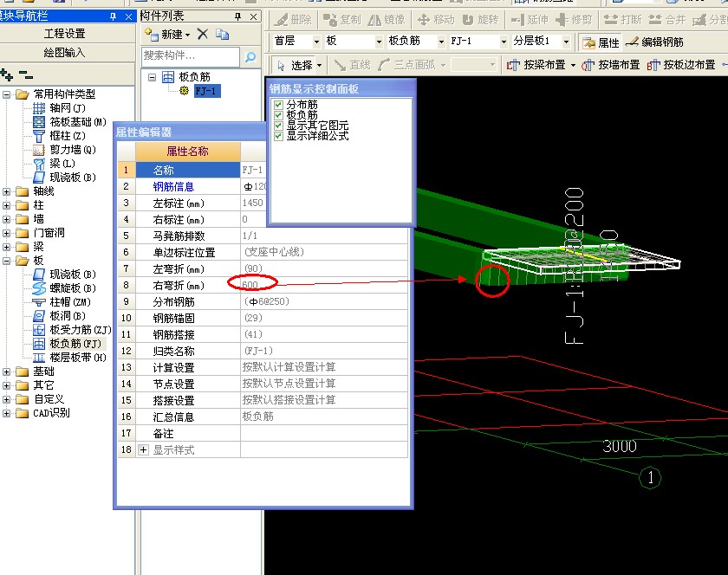Click 按墙布置 layout by wall tool
Image resolution: width=728 pixels, height=575 pixels.
[x=610, y=65]
